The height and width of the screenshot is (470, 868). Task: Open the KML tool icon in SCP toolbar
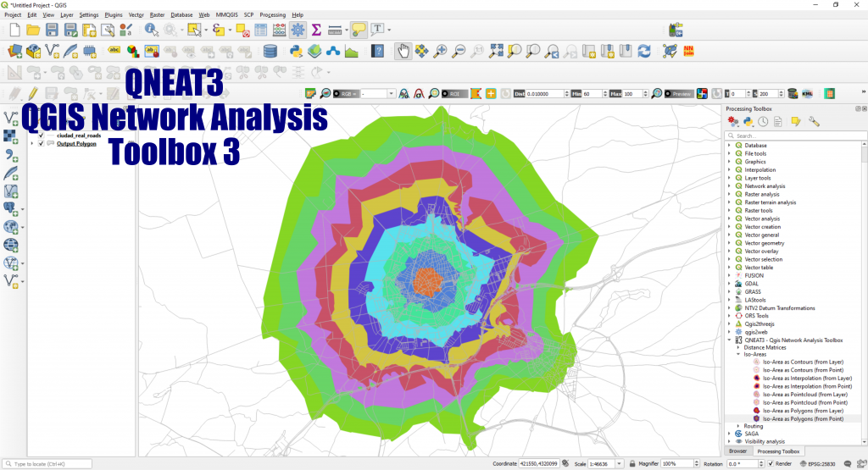click(x=808, y=94)
